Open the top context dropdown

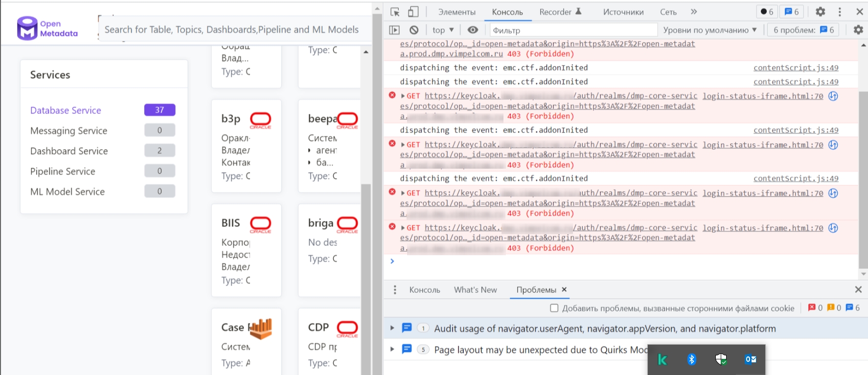443,30
